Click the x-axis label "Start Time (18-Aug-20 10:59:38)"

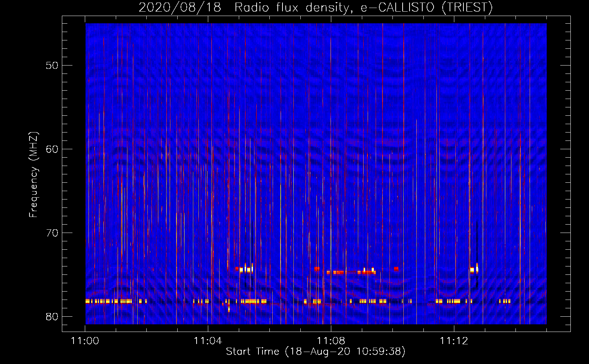(x=316, y=352)
